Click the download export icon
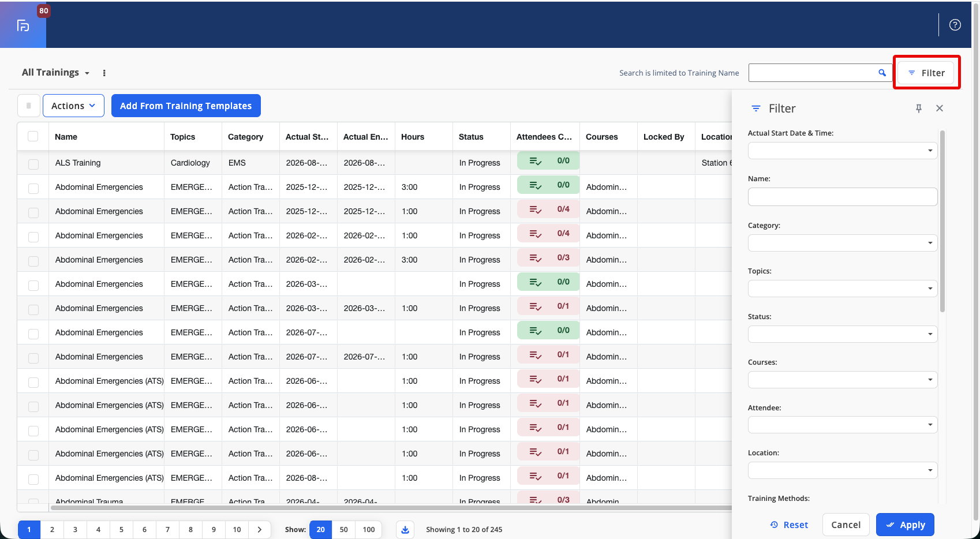Viewport: 980px width, 539px height. click(405, 530)
